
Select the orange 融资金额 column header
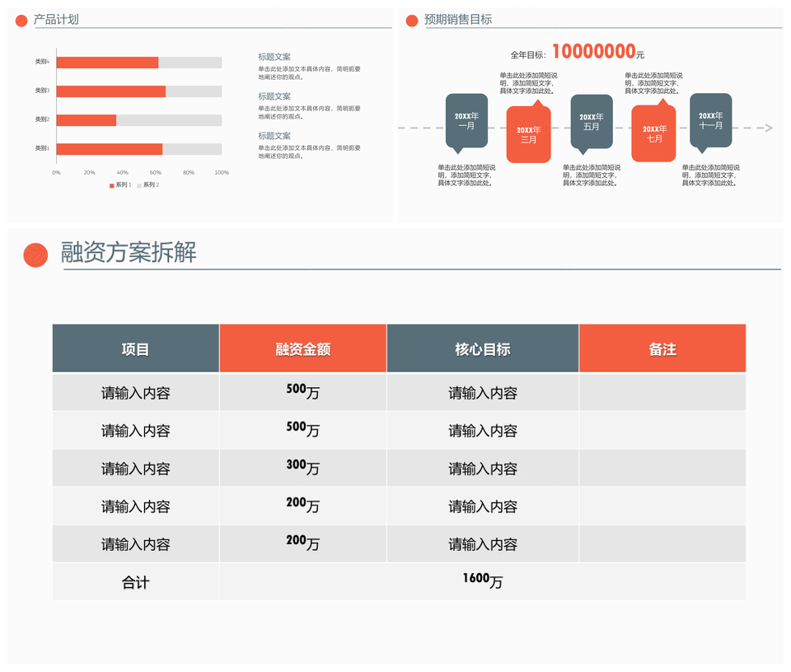click(x=302, y=348)
